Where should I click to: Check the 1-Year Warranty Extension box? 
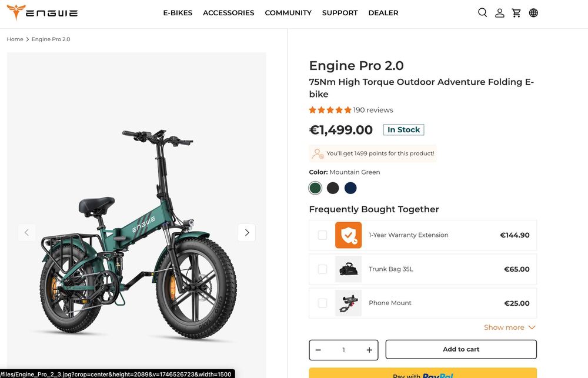(322, 235)
